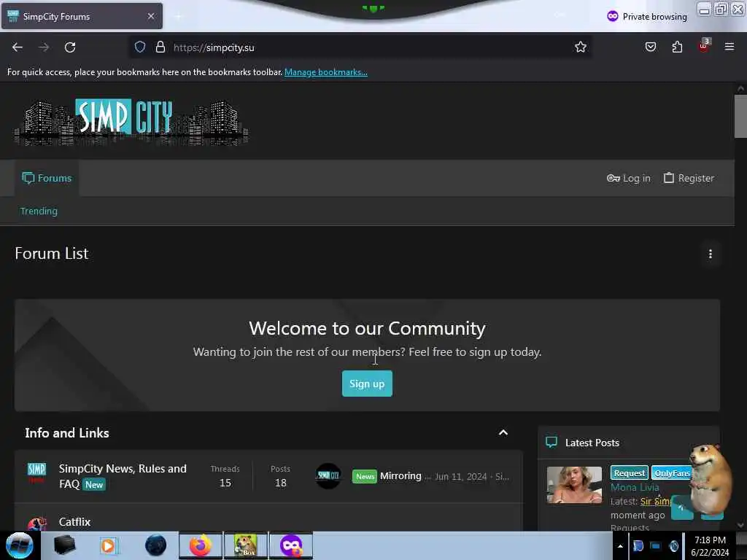Open the dark globe taskbar icon
The image size is (747, 560).
coord(156,545)
